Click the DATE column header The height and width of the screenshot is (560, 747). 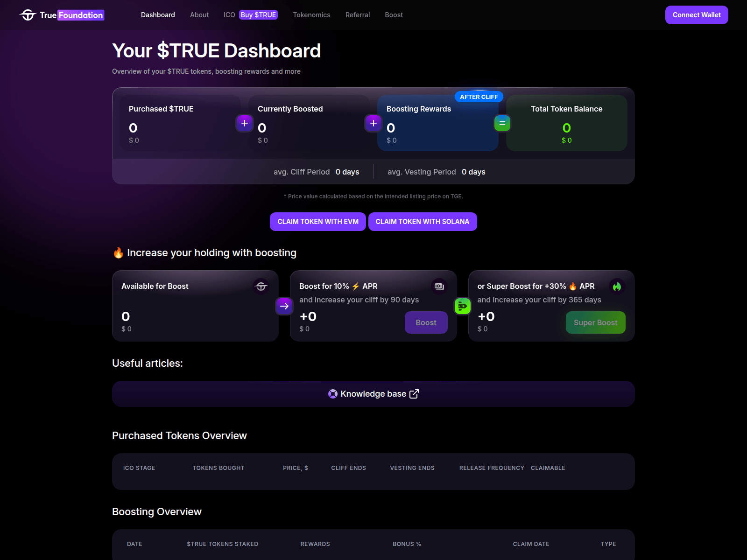click(x=134, y=544)
